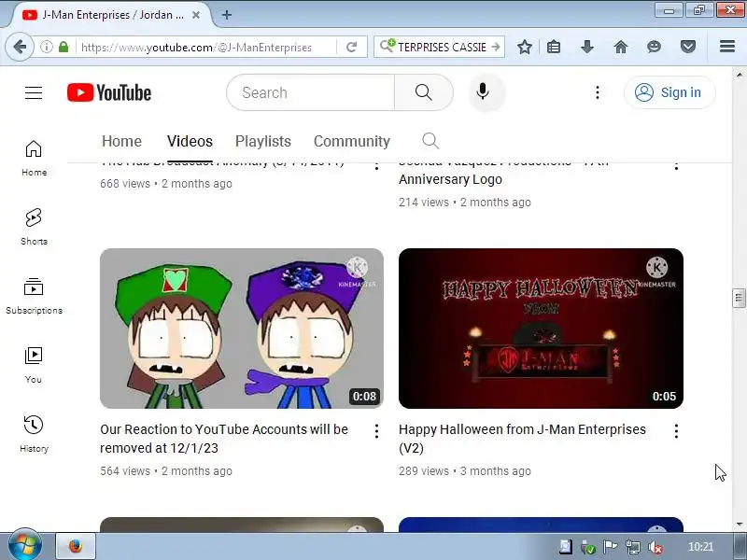The image size is (747, 560).
Task: Open title 'Our Reaction to YouTube Accounts will be removed'
Action: point(224,439)
